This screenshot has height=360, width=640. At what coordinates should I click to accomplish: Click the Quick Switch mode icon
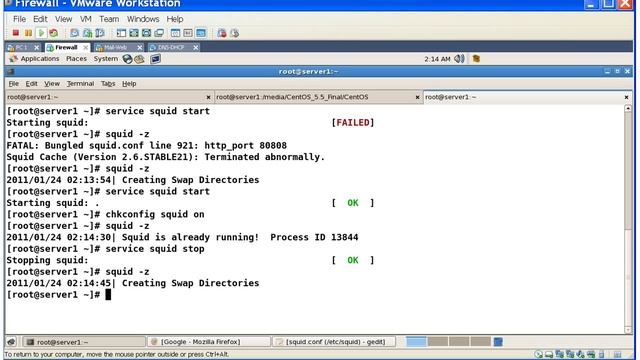(x=147, y=33)
